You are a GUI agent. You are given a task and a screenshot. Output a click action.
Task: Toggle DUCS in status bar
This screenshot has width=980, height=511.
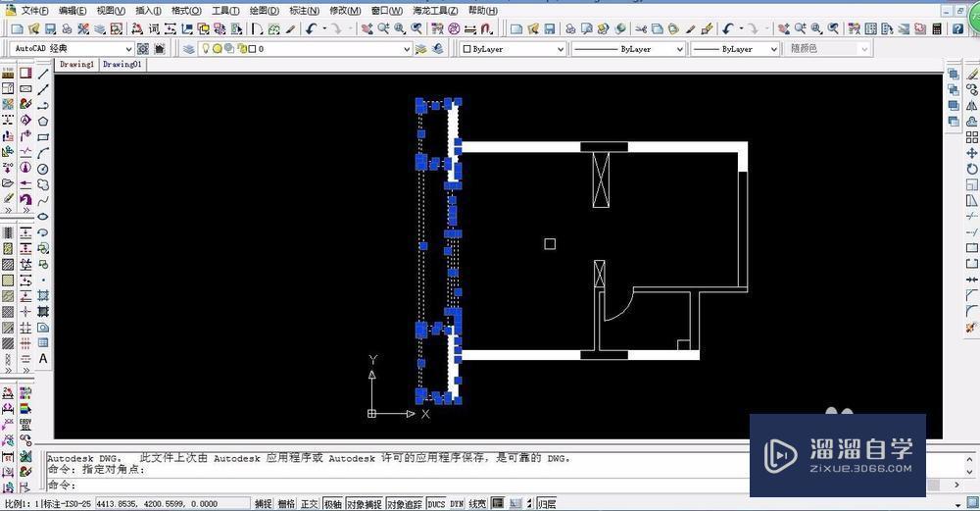tap(436, 504)
